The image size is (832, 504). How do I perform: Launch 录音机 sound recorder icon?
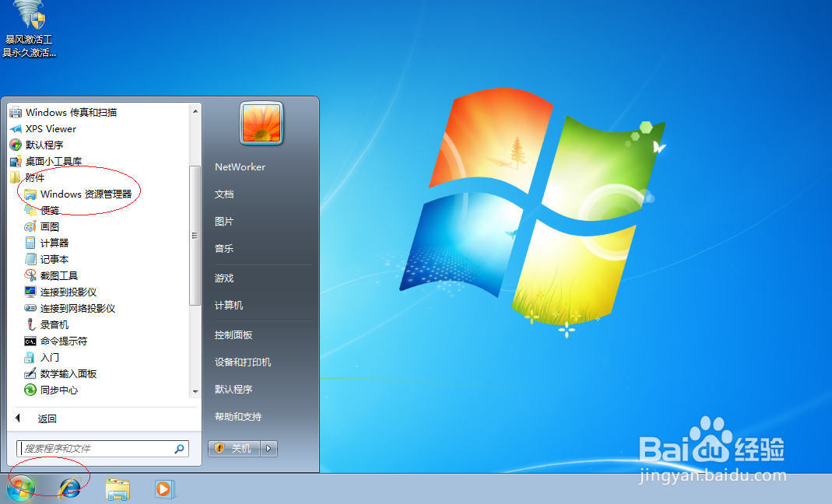pos(30,324)
